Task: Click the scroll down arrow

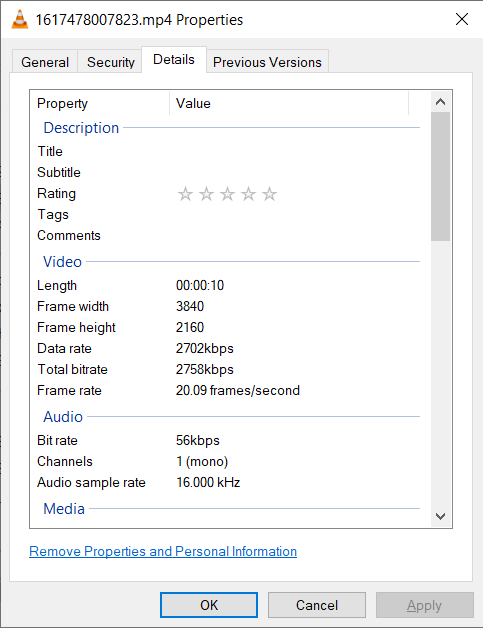Action: coord(441,516)
